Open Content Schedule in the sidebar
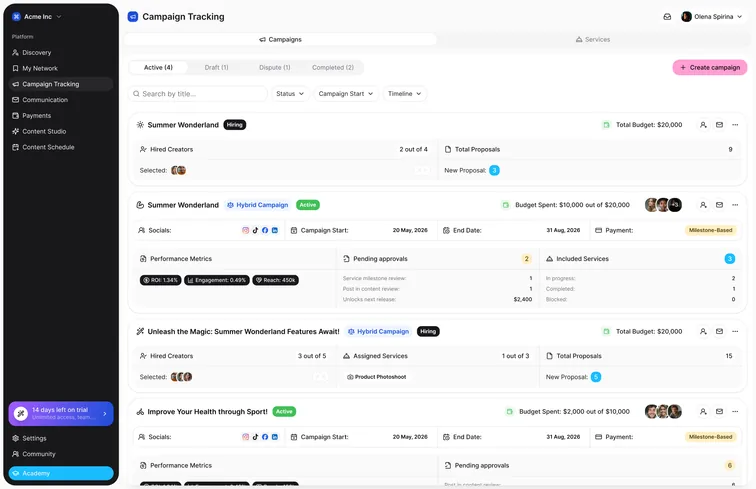Screen dimensions: 756x489 pos(61,147)
